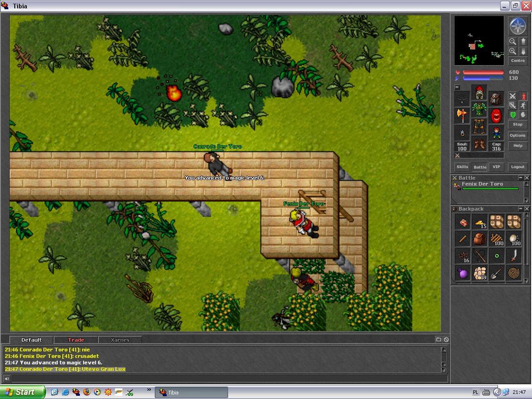Switch to the Trade chat tab
Screen dimensions: 532x399
pos(76,340)
